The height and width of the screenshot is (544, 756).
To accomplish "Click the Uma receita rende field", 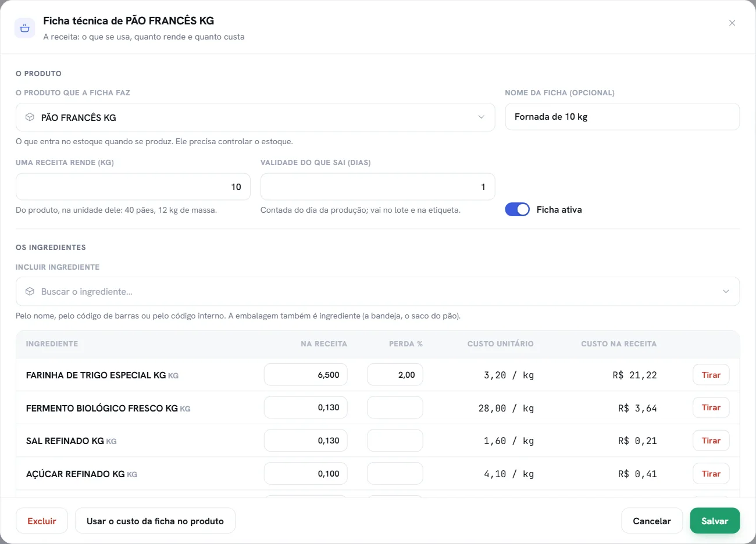I will coord(133,187).
